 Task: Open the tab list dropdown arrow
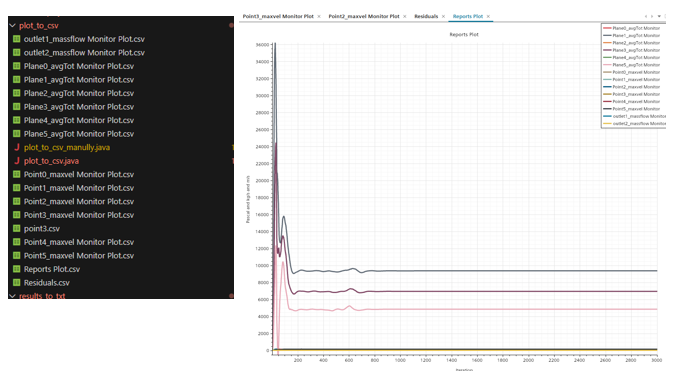pos(659,16)
